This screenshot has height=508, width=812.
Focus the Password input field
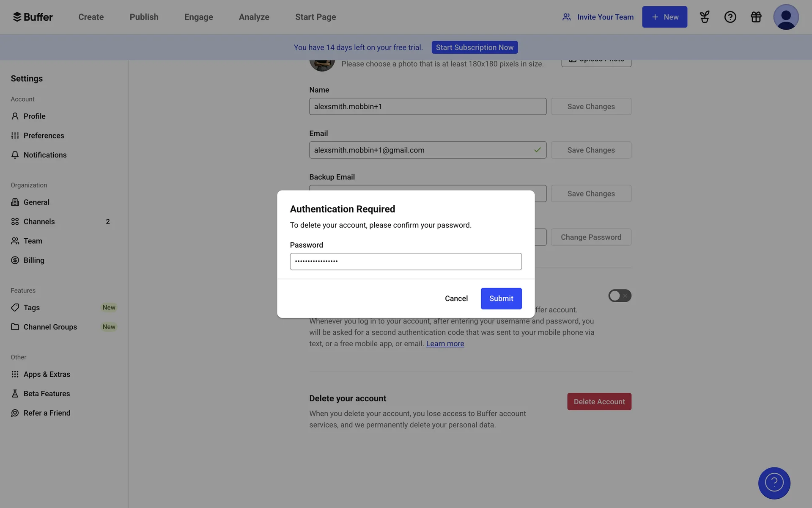tap(406, 261)
